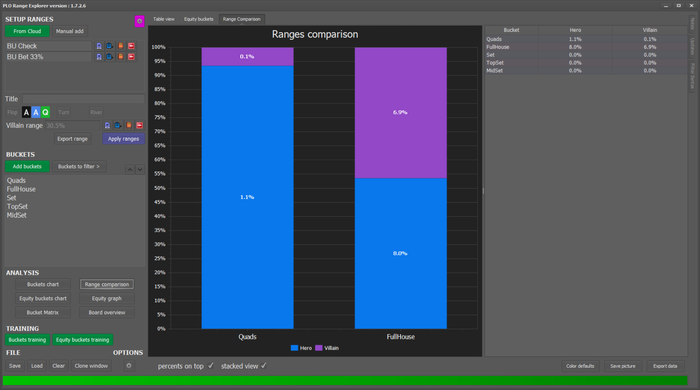
Task: Select the BU Check range entry
Action: tap(48, 46)
